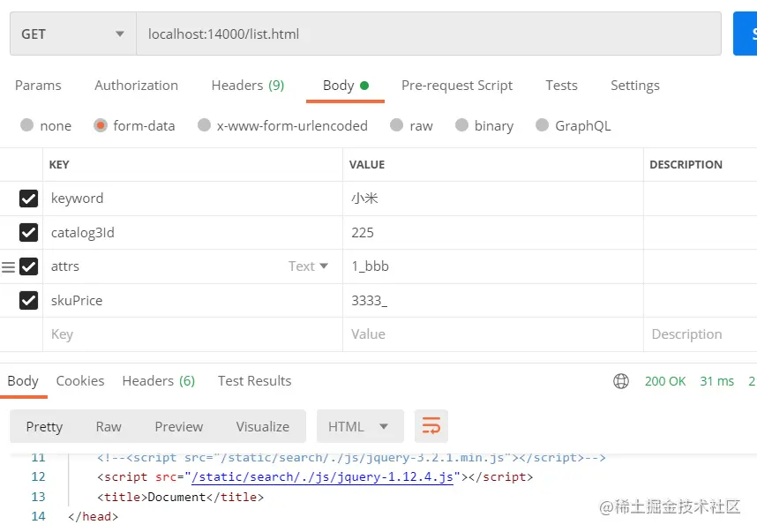The height and width of the screenshot is (532, 757).
Task: Switch response view to Pretty
Action: coord(44,427)
